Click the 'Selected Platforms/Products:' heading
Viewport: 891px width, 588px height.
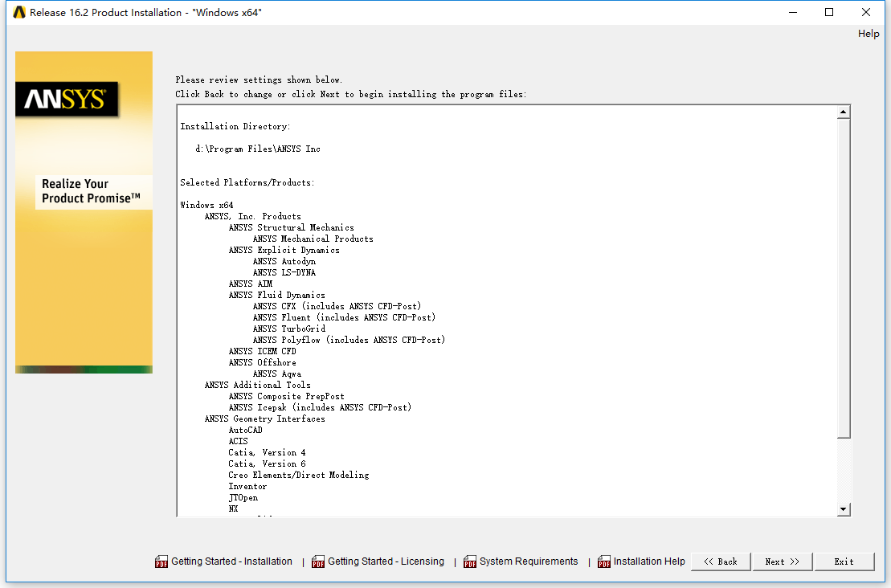pyautogui.click(x=247, y=182)
